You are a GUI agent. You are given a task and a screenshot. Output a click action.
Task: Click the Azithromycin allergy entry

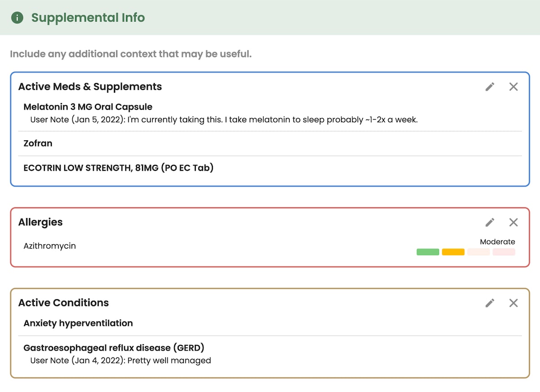coord(49,246)
